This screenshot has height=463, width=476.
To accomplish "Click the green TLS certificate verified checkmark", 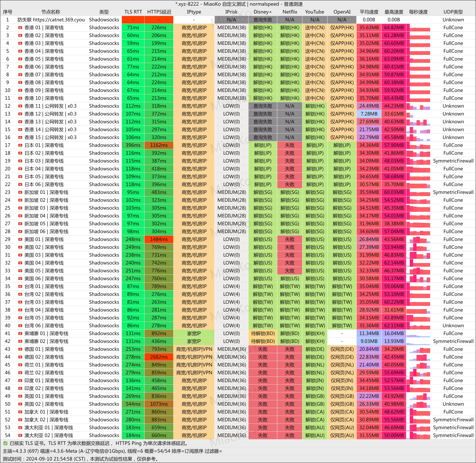I will 5,443.
